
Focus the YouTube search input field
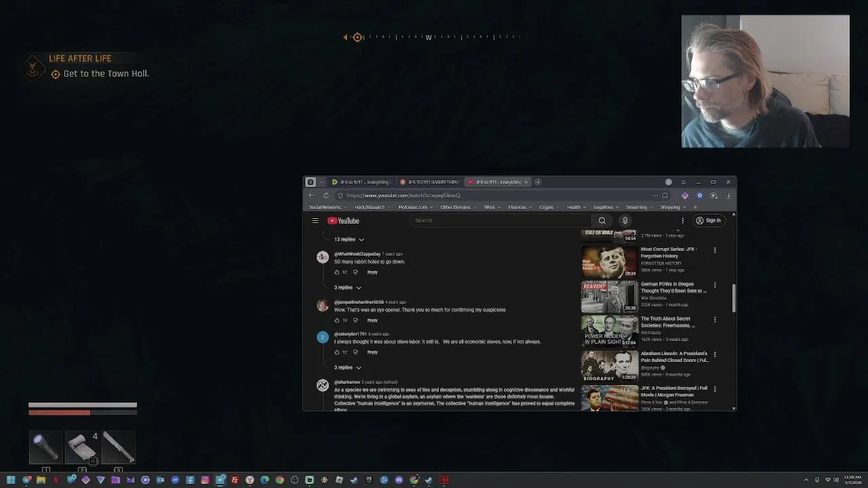(502, 220)
